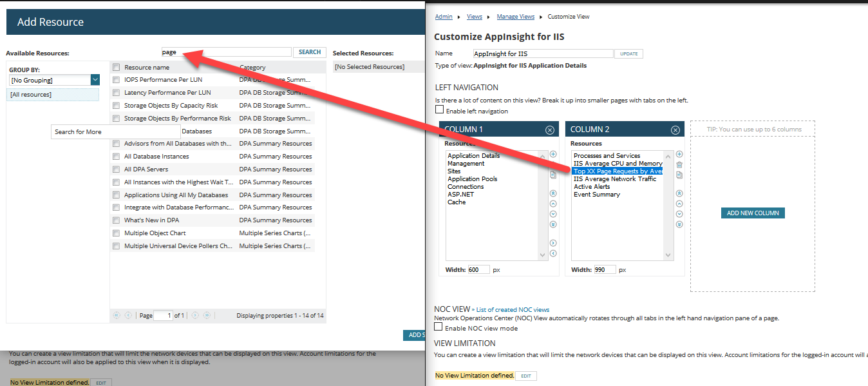Viewport: 868px width, 386px height.
Task: Check All Database Instances resource
Action: pyautogui.click(x=116, y=157)
